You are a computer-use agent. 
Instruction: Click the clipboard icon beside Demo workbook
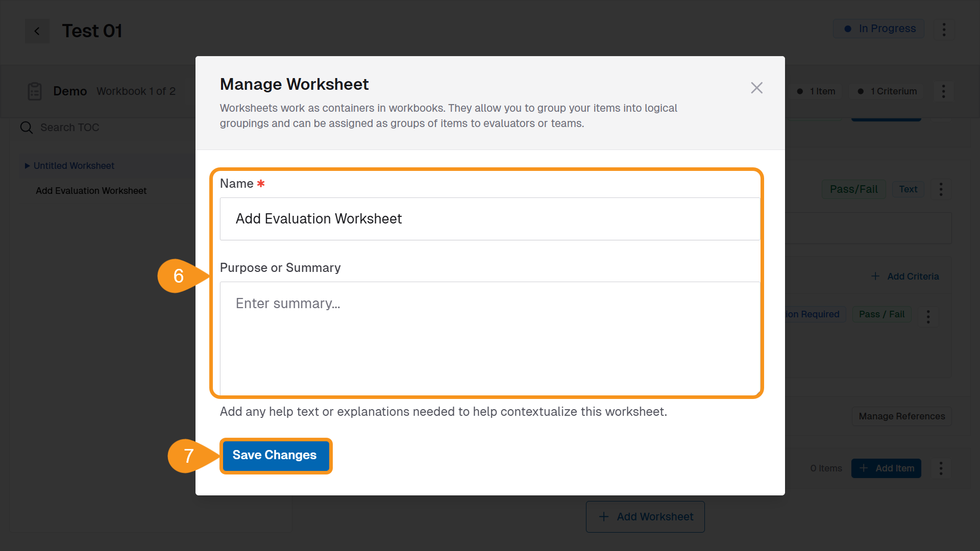click(x=34, y=91)
